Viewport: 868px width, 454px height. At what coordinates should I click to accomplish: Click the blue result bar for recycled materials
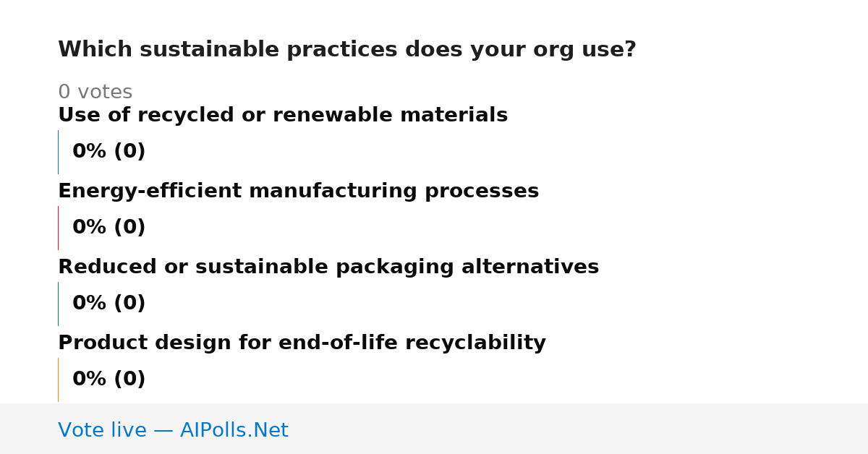[x=58, y=152]
